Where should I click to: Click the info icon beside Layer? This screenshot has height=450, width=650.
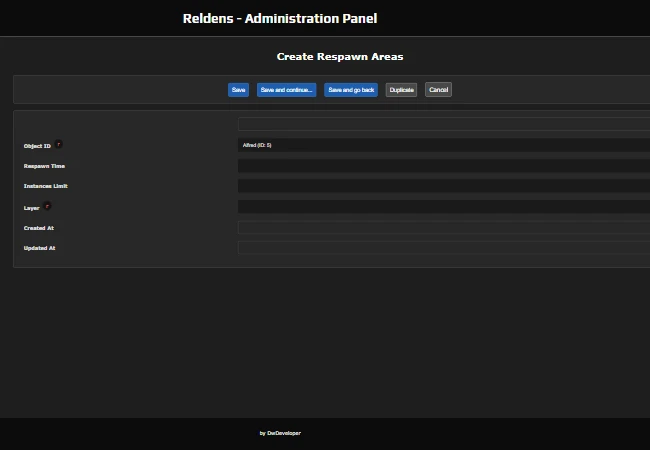pos(47,206)
